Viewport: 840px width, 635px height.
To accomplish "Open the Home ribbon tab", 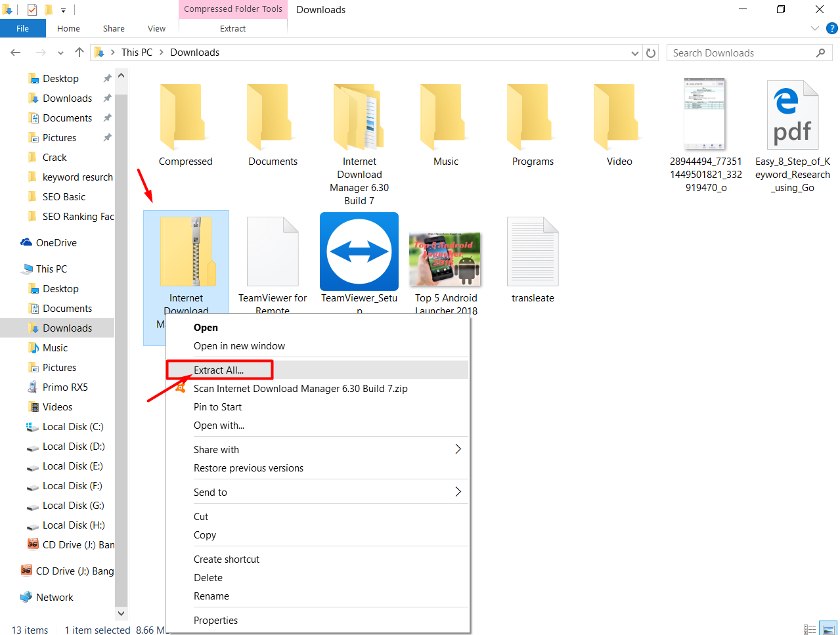I will tap(68, 28).
